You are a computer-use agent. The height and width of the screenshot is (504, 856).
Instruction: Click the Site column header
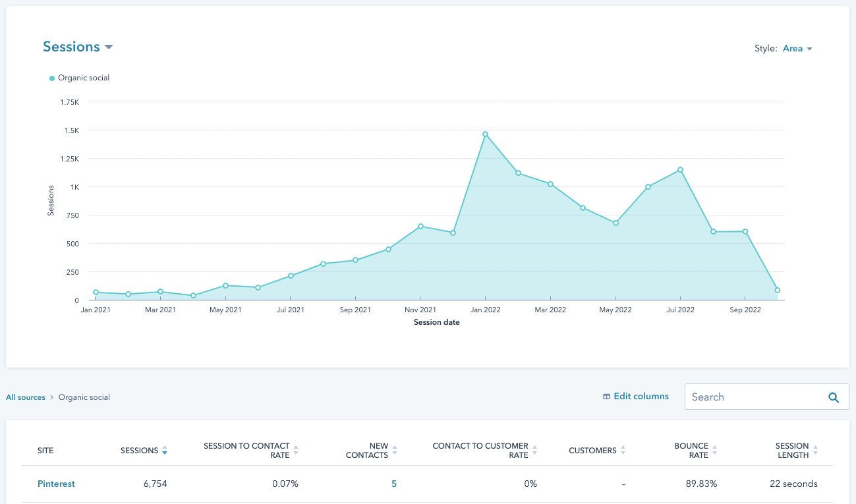(45, 451)
